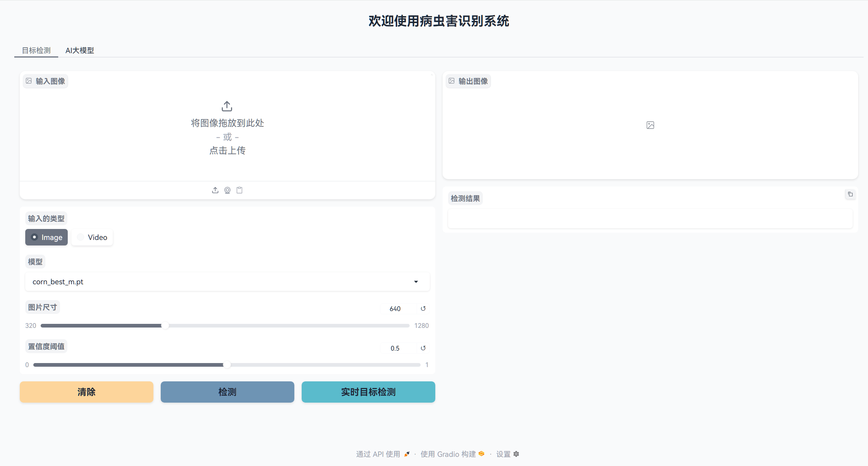Screen dimensions: 868x466
Task: Click the 清除 button
Action: 86,392
